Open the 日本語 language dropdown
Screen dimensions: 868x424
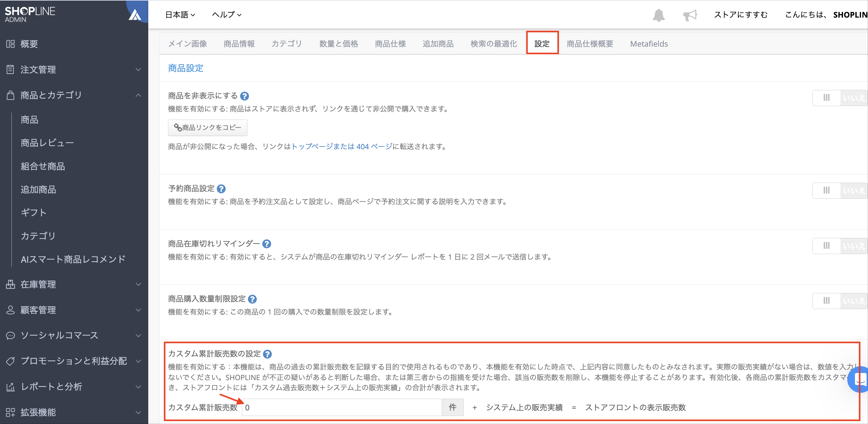(180, 15)
